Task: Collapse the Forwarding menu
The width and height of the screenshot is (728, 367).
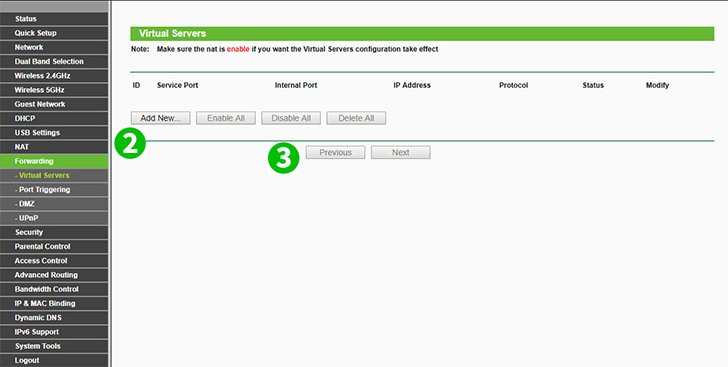Action: [54, 161]
